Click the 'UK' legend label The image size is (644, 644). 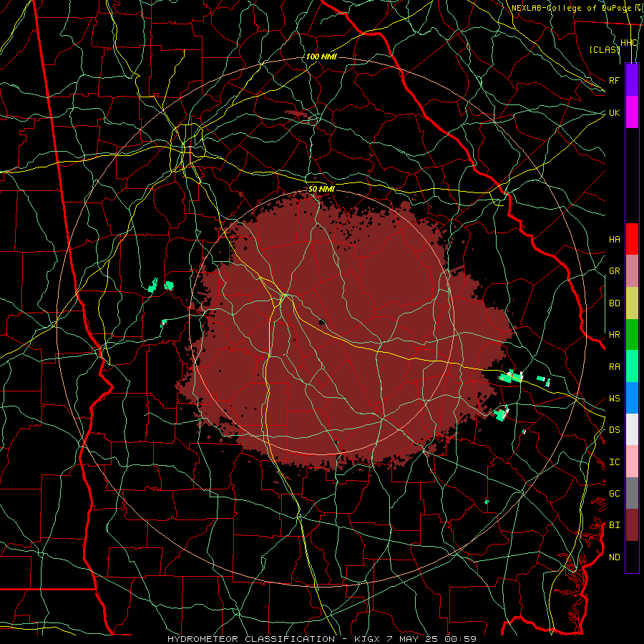tap(615, 112)
